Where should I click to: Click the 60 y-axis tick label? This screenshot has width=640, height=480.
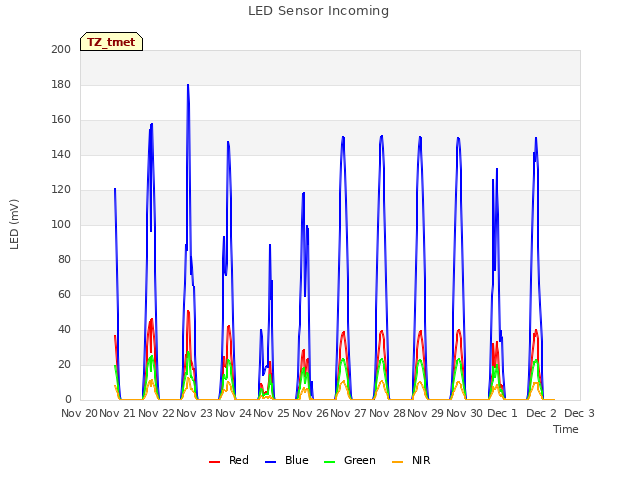(64, 295)
